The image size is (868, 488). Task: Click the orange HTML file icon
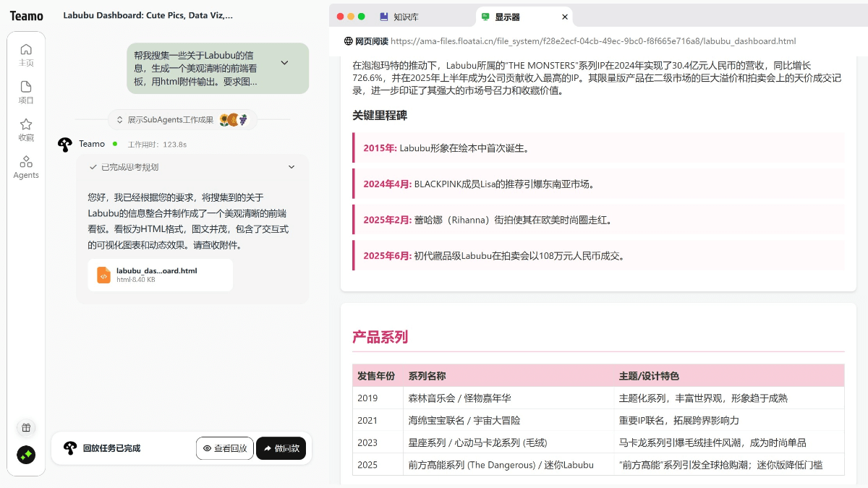click(104, 275)
